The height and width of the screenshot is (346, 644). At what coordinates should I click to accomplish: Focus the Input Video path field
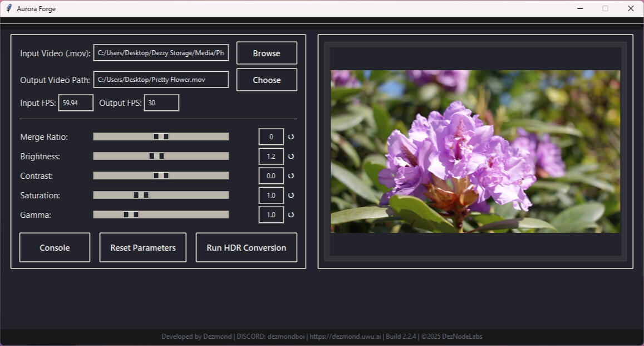[161, 53]
